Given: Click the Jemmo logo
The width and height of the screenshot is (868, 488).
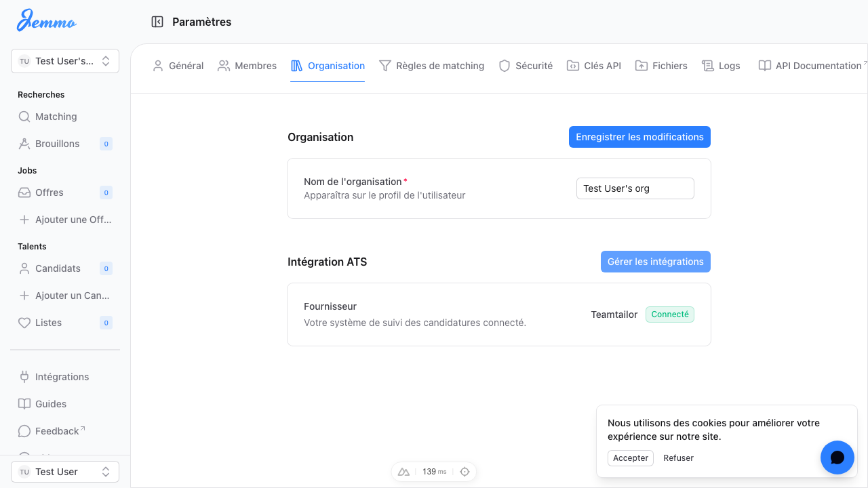Looking at the screenshot, I should (46, 21).
